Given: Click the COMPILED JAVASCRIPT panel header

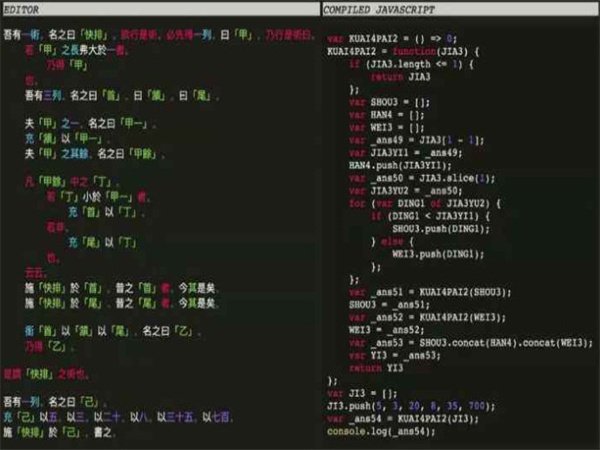Looking at the screenshot, I should tap(372, 10).
